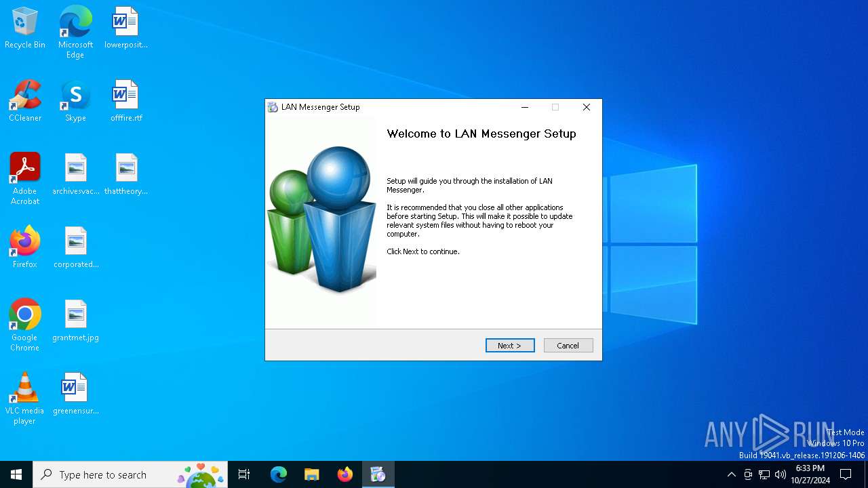
Task: Click the taskbar search box
Action: 132,474
